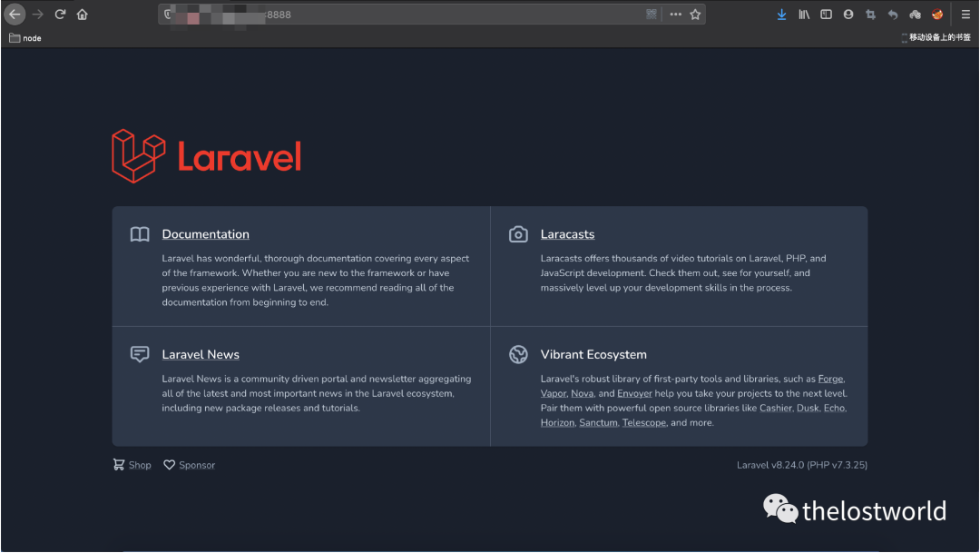Follow the Forge link

(x=830, y=379)
